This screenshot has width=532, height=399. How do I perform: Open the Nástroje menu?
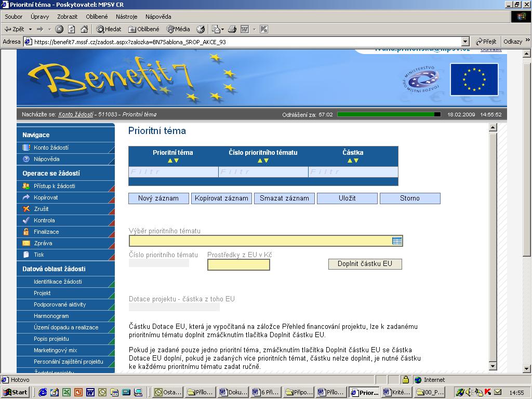coord(127,17)
